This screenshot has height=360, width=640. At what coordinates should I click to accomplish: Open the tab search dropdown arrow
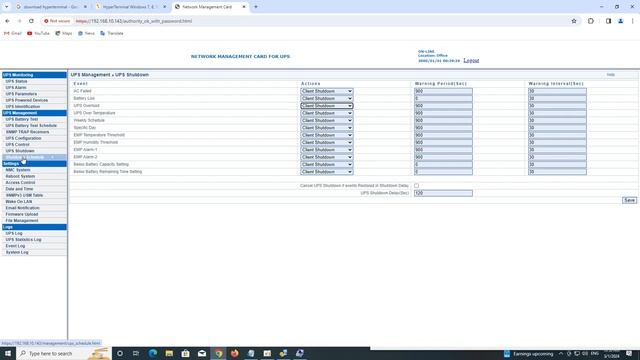click(x=7, y=7)
